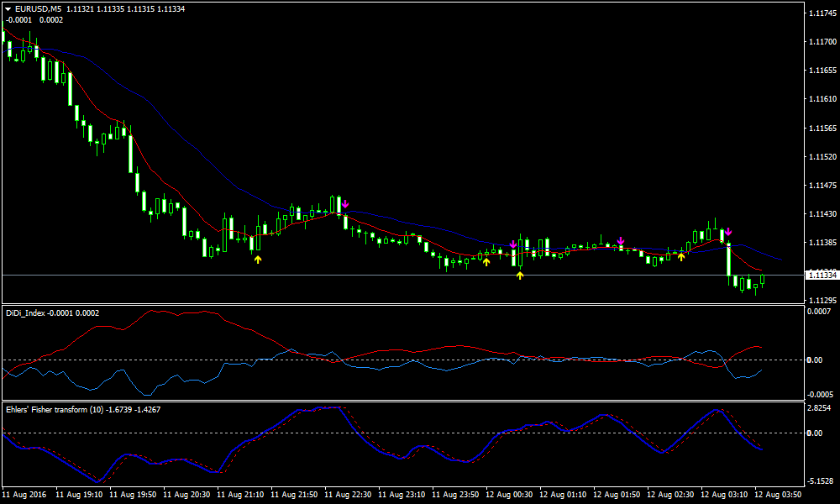Select the magenta down arrow near 00:30
Screen dimensions: 840x504
[513, 244]
